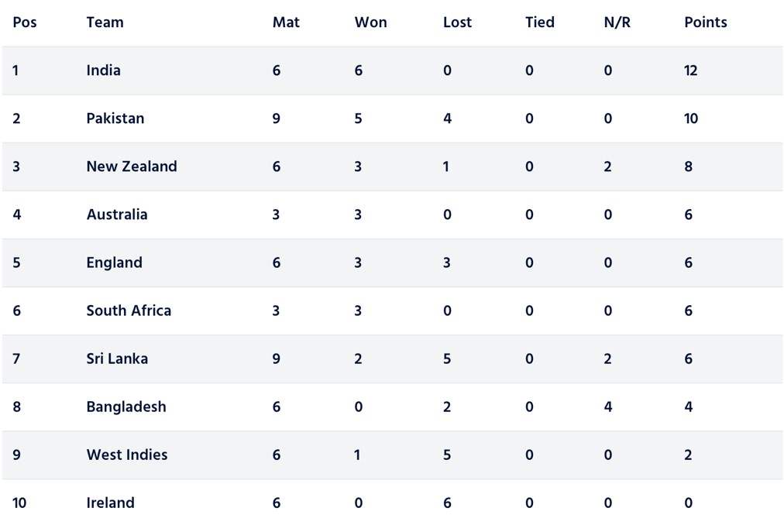
Task: Select the Pakistan team name
Action: point(115,118)
